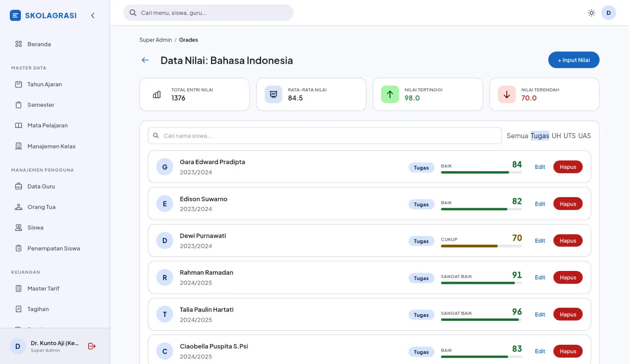Click the Nilai Tertinggi up arrow icon
Image resolution: width=629 pixels, height=364 pixels.
click(390, 94)
